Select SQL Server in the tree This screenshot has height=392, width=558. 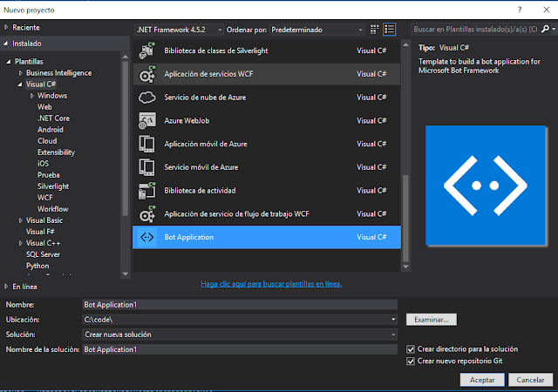43,254
